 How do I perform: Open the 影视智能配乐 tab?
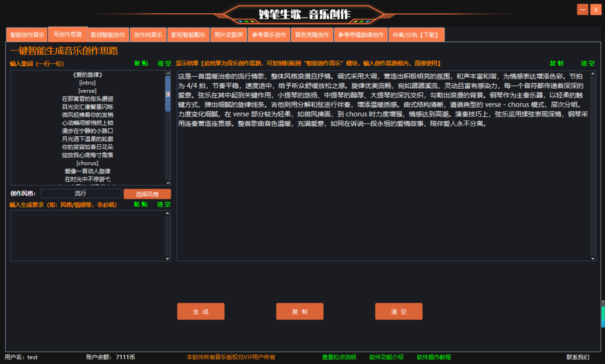(x=188, y=35)
